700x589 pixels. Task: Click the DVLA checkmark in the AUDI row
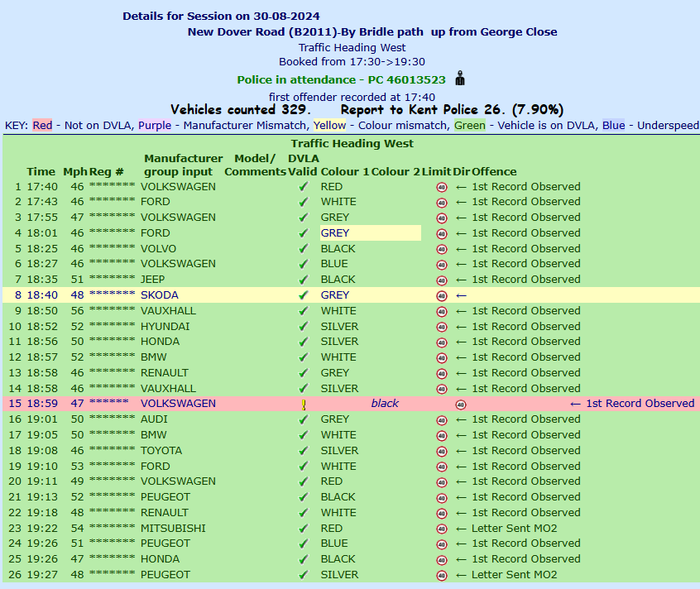(303, 419)
